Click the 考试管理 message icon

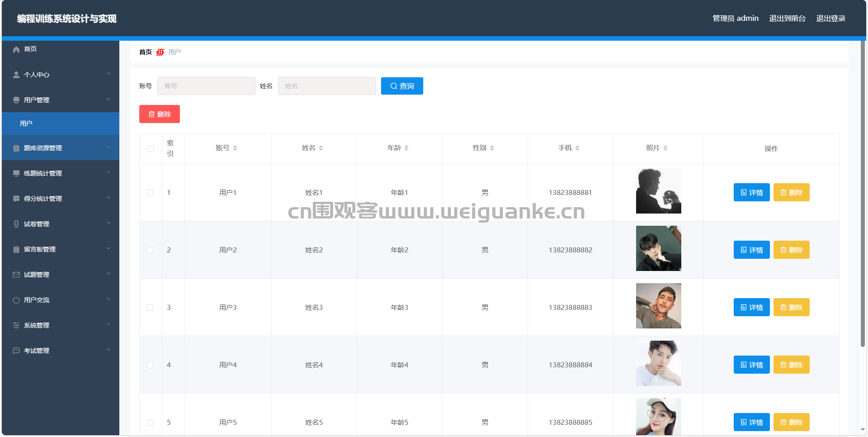[x=16, y=351]
